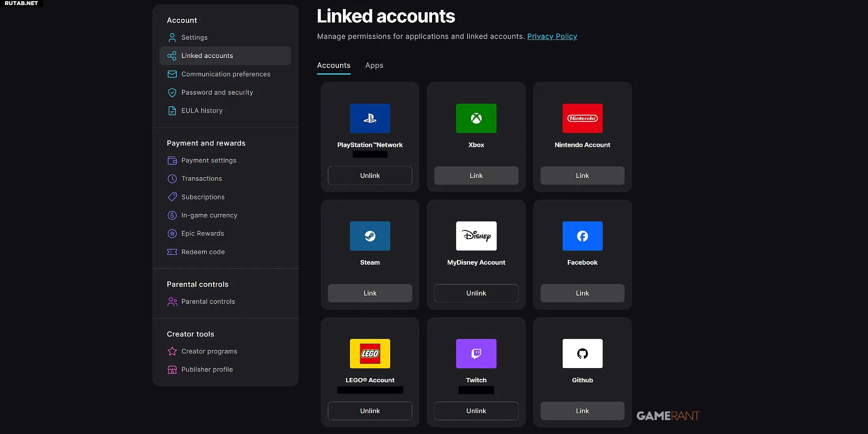Click the yellow LEGO logo
The width and height of the screenshot is (868, 434).
370,354
